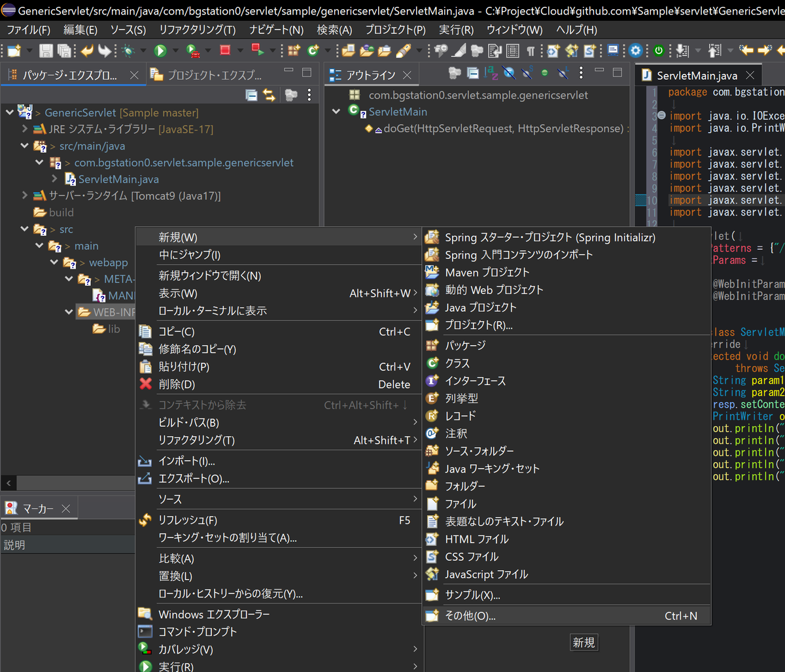Click the Refresh icon in context menu
The image size is (785, 672).
tap(146, 520)
